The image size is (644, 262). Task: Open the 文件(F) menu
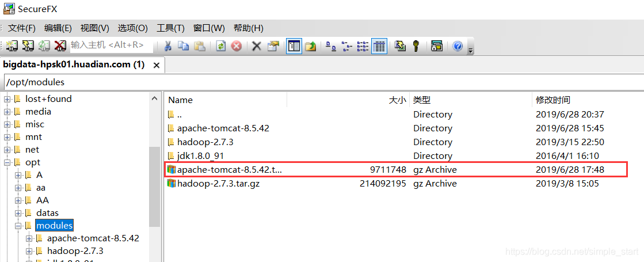(x=22, y=28)
